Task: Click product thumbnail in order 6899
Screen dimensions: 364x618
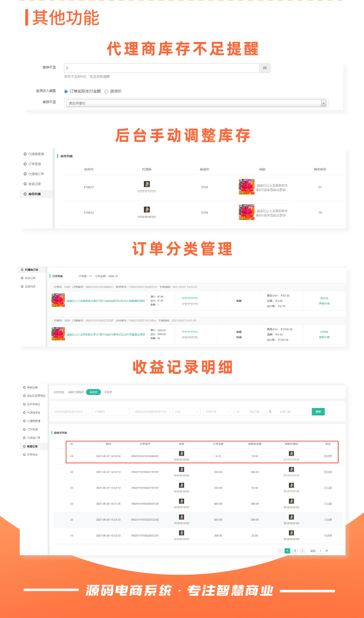Action: point(58,334)
